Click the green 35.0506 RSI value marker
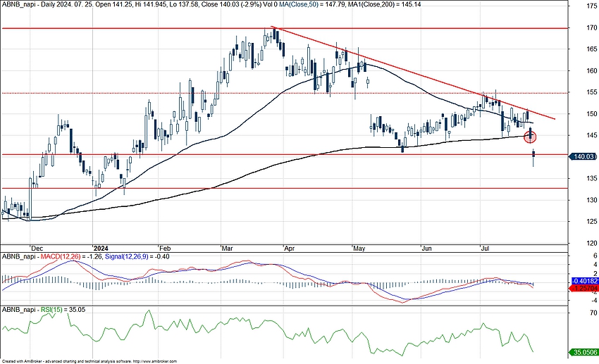Screen dimensions: 599x364 click(584, 353)
